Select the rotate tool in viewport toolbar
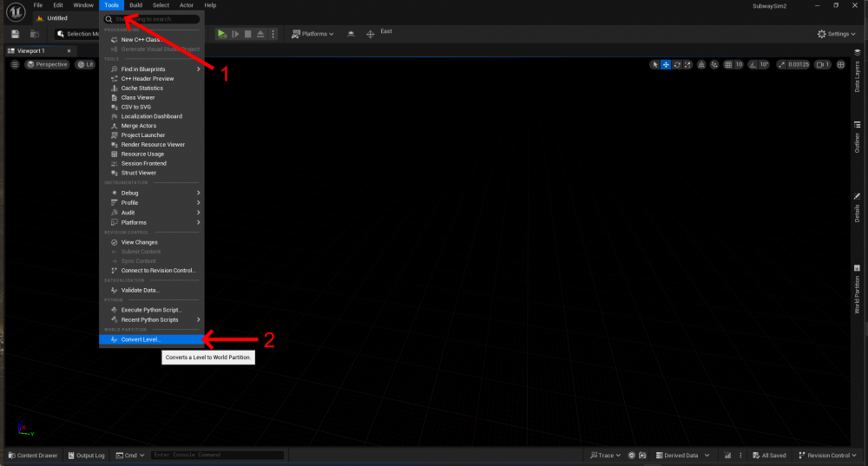 (x=677, y=64)
